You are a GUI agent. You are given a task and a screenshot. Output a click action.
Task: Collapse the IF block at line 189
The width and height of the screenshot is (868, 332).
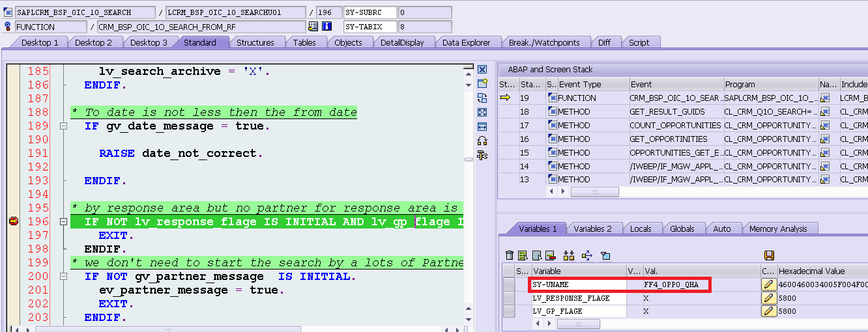[64, 126]
